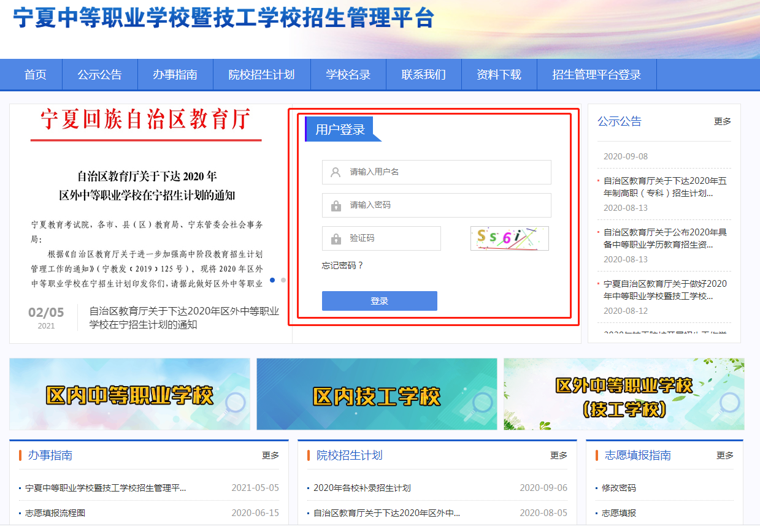Open 自治区教育厅关于下达2020年区外中... list item
This screenshot has height=532, width=760.
point(386,513)
